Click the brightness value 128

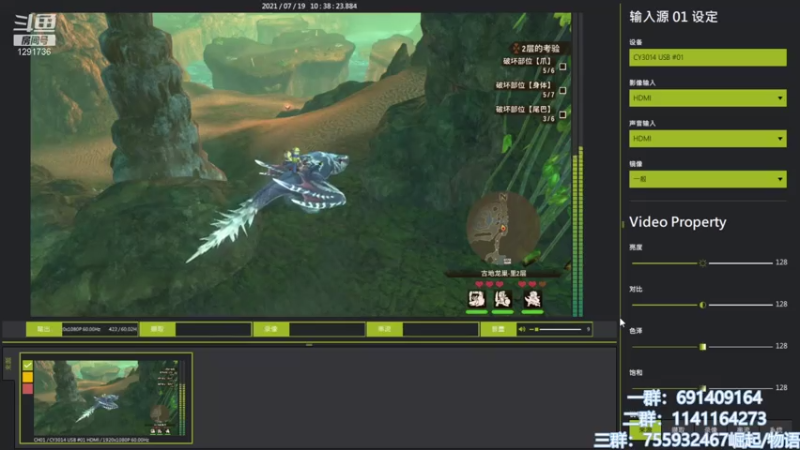click(x=781, y=262)
